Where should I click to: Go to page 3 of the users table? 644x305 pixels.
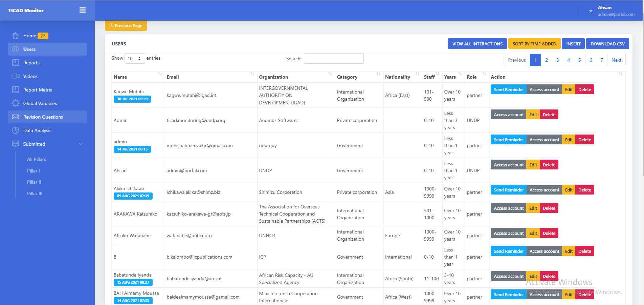tap(557, 60)
